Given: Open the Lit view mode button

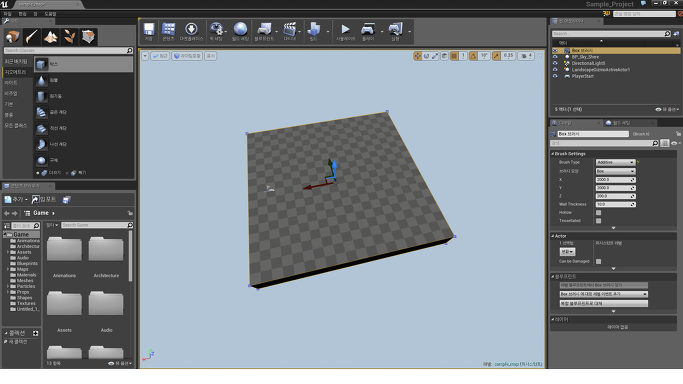Looking at the screenshot, I should [x=187, y=56].
